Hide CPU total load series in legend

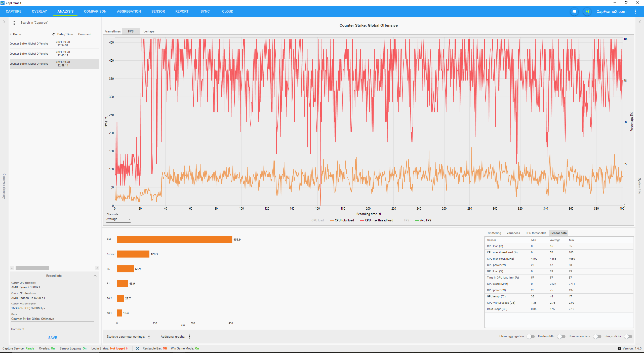pos(342,220)
